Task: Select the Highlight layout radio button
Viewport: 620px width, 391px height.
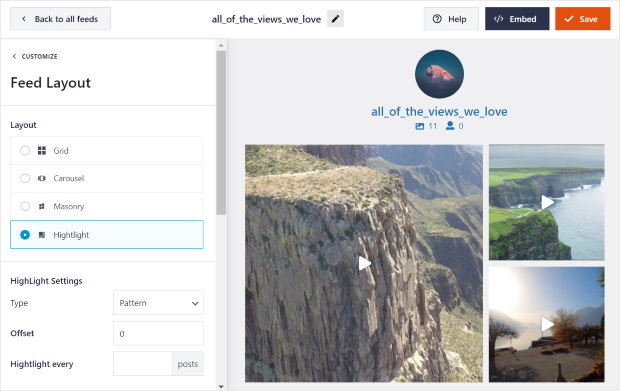Action: tap(25, 235)
